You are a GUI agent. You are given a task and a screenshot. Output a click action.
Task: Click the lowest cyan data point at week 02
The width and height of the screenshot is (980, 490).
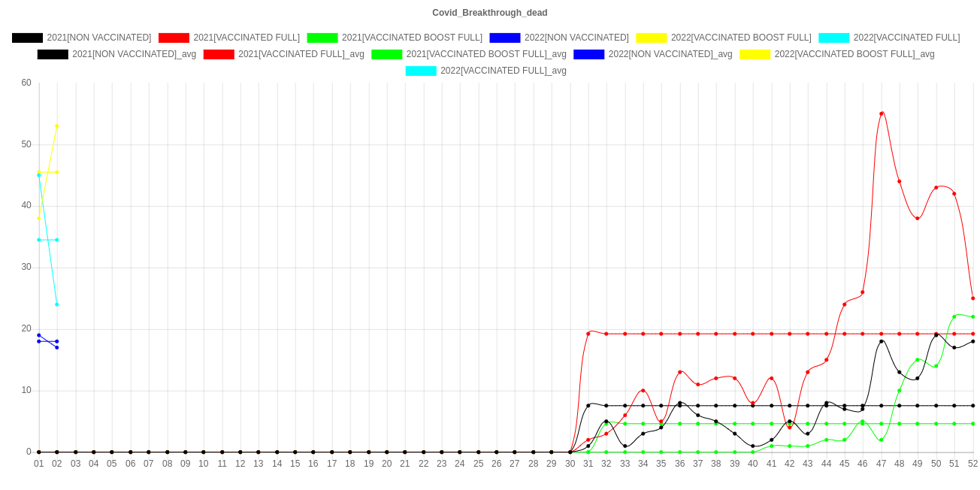[x=57, y=304]
